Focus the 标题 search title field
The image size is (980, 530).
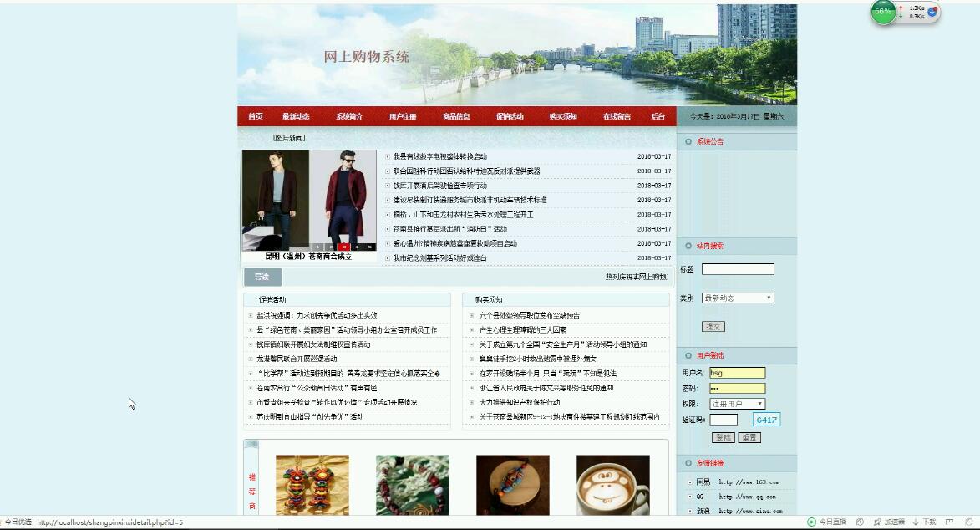coord(738,269)
